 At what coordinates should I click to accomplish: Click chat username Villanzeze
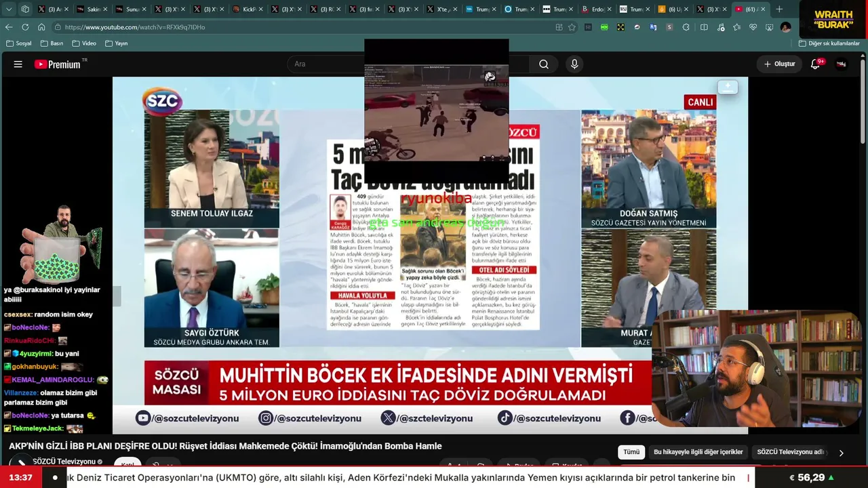[x=20, y=393]
